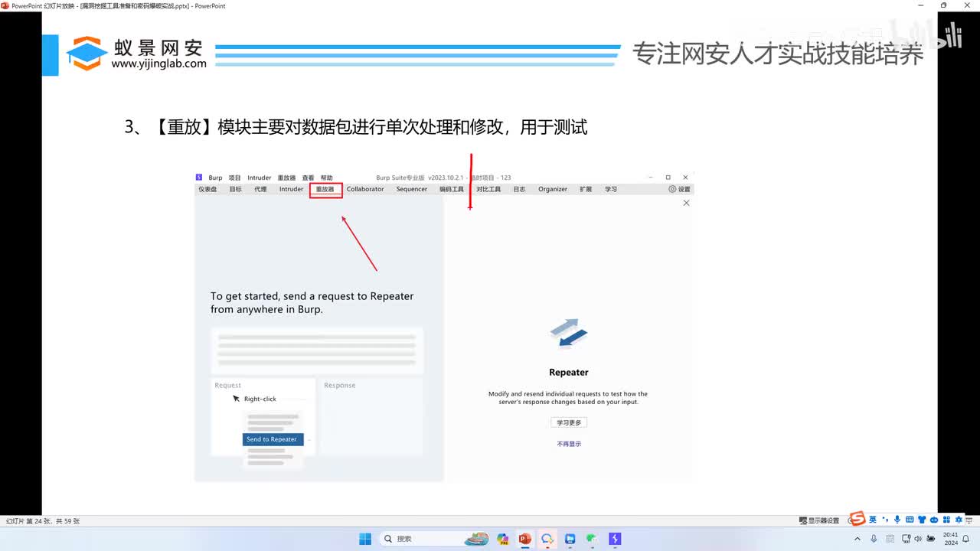This screenshot has width=980, height=551.
Task: Select the 重放器 Repeater tab
Action: click(x=325, y=189)
